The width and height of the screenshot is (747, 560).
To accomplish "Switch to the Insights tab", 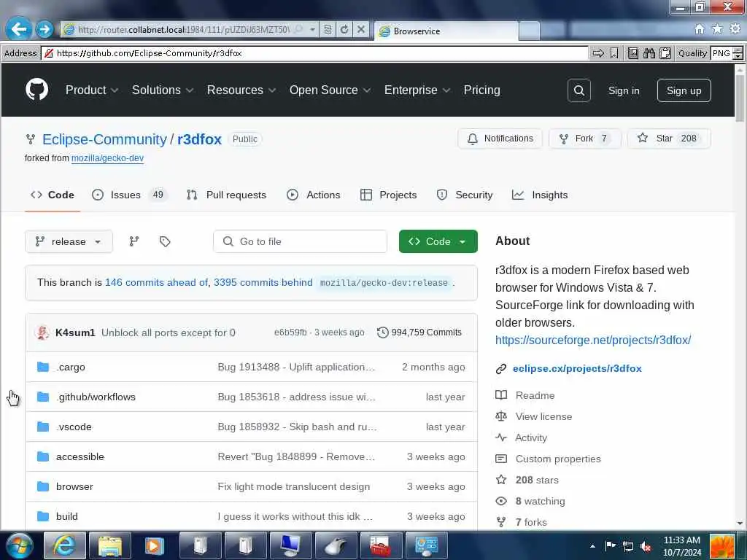I will (x=540, y=195).
